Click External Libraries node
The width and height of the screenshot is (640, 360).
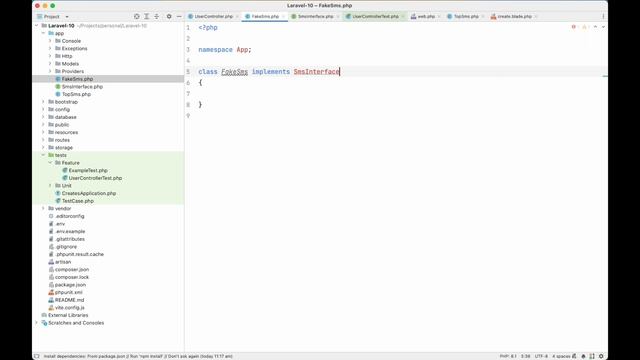coord(68,315)
